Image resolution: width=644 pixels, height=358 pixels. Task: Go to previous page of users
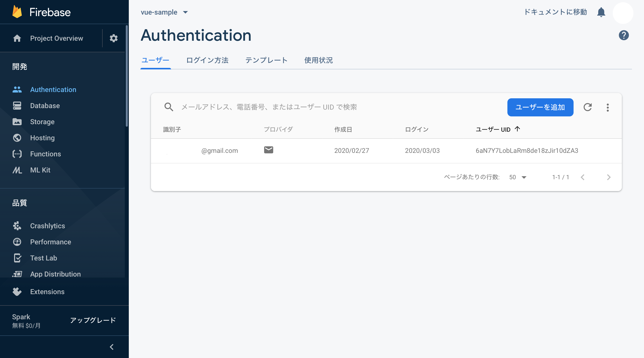[x=583, y=177]
